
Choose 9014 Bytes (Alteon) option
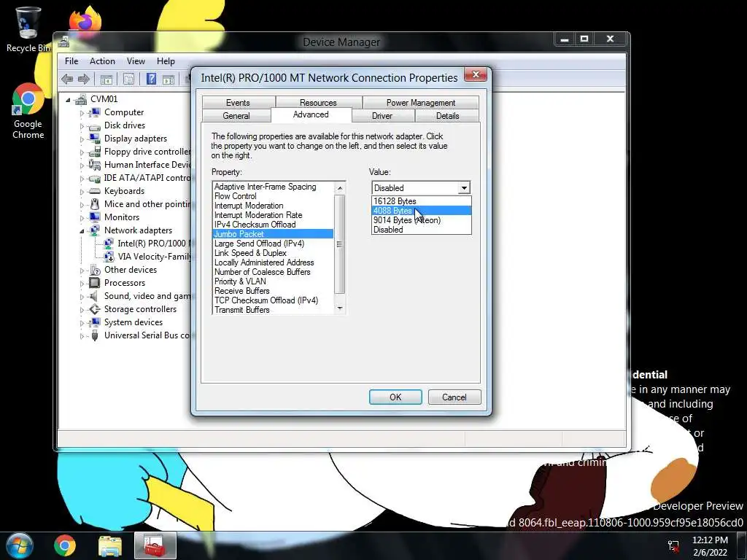point(421,220)
